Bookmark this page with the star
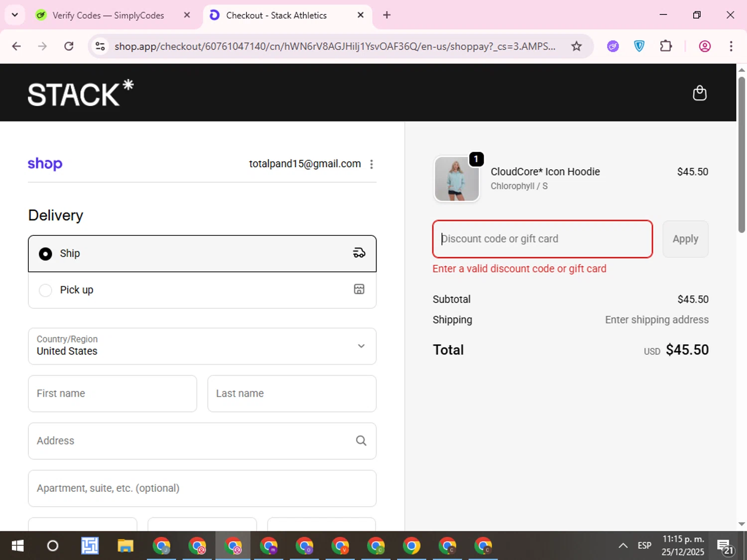 click(576, 46)
